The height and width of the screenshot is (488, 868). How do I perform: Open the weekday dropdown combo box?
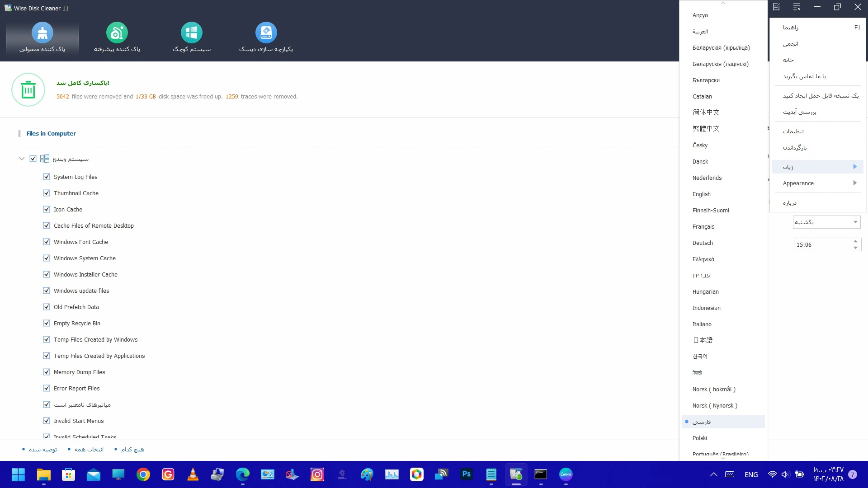pyautogui.click(x=826, y=222)
